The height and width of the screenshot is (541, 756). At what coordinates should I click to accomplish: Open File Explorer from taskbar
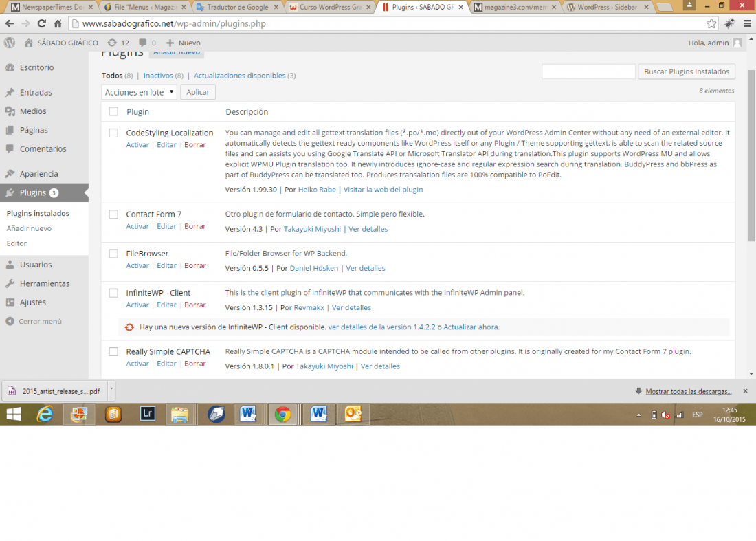[x=179, y=414]
